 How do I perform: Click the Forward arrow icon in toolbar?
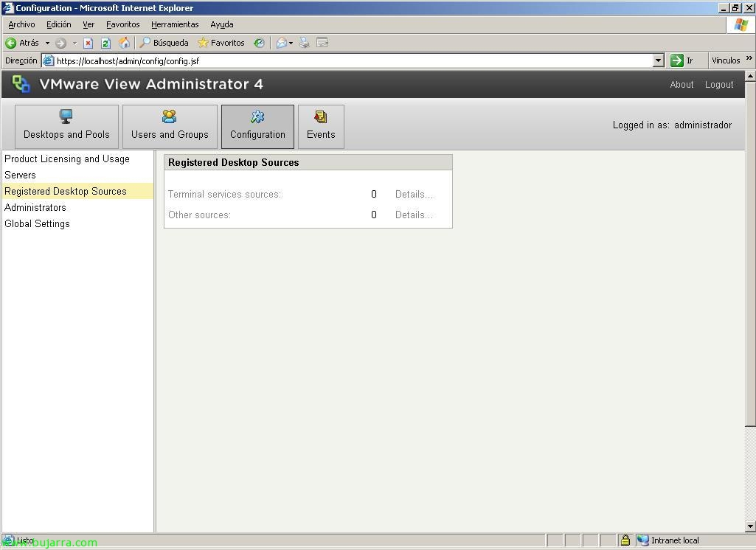(60, 43)
